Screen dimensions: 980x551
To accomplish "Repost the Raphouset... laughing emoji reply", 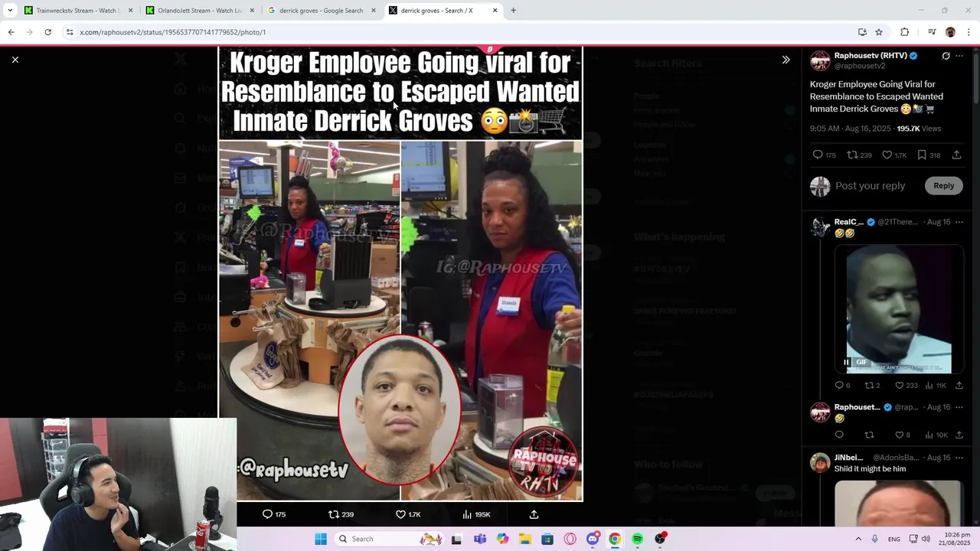I will pos(869,435).
